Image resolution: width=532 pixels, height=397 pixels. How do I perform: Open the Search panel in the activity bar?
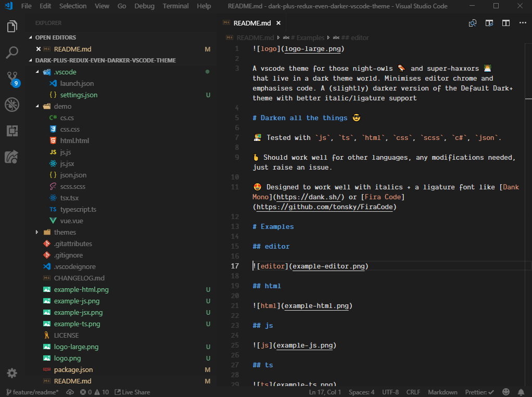[12, 52]
